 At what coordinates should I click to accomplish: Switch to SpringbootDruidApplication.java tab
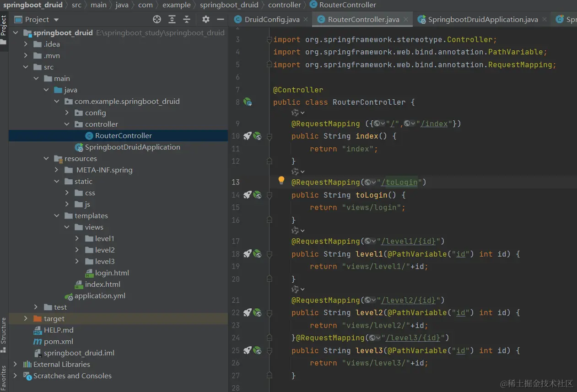coord(483,20)
